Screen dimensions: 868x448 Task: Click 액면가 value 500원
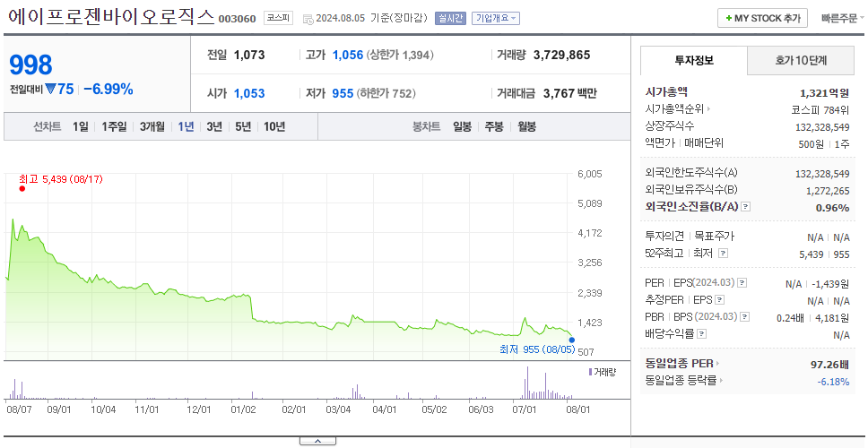812,143
